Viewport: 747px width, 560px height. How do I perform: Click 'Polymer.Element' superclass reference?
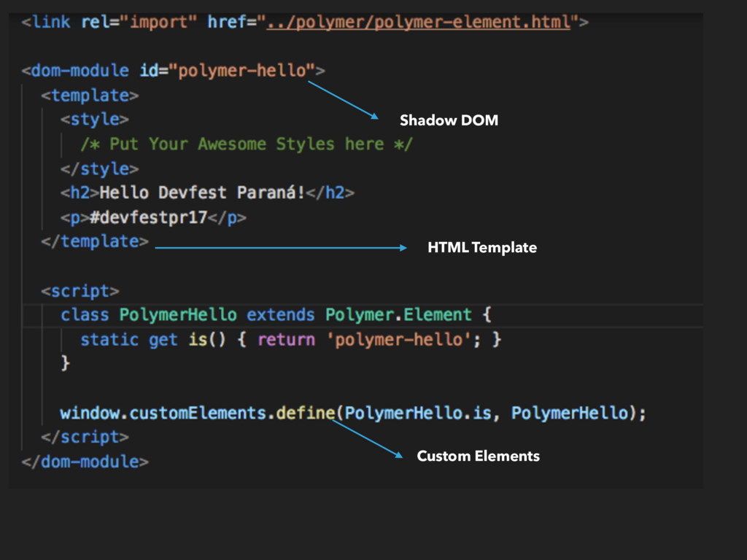pos(398,315)
